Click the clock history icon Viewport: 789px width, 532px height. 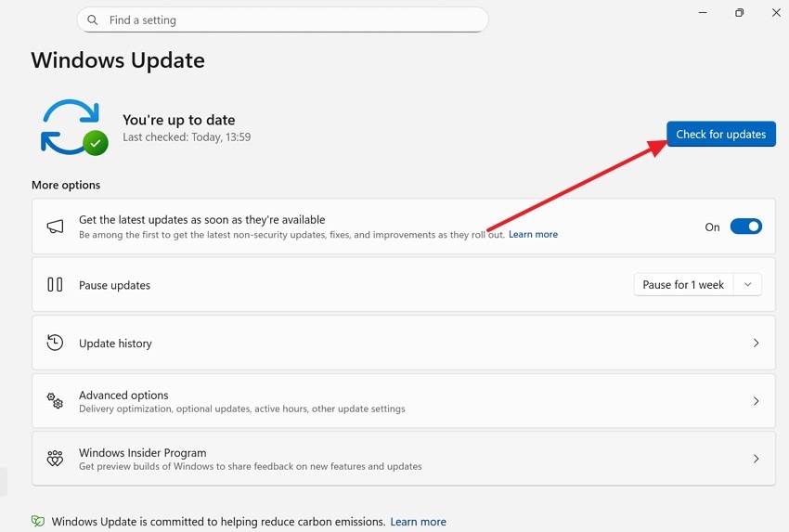pyautogui.click(x=55, y=343)
